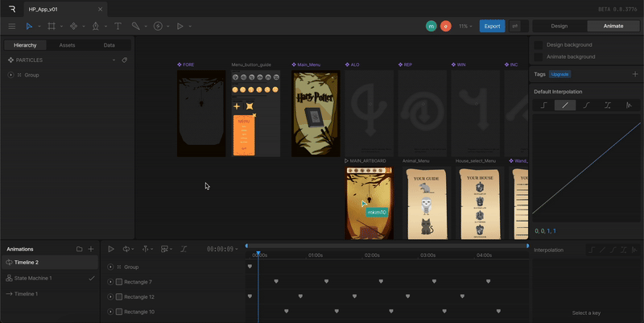
Task: Select Cubic interpolation in Default Interpolation
Action: tap(586, 106)
